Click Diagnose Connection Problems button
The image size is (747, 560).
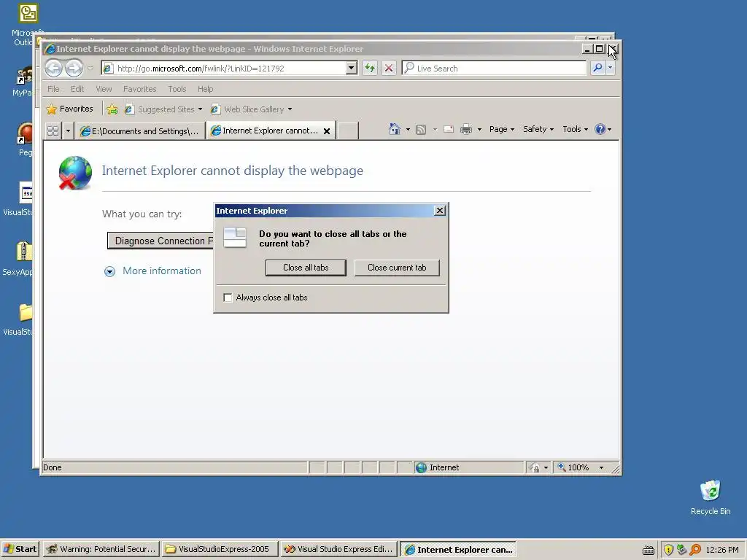point(160,241)
